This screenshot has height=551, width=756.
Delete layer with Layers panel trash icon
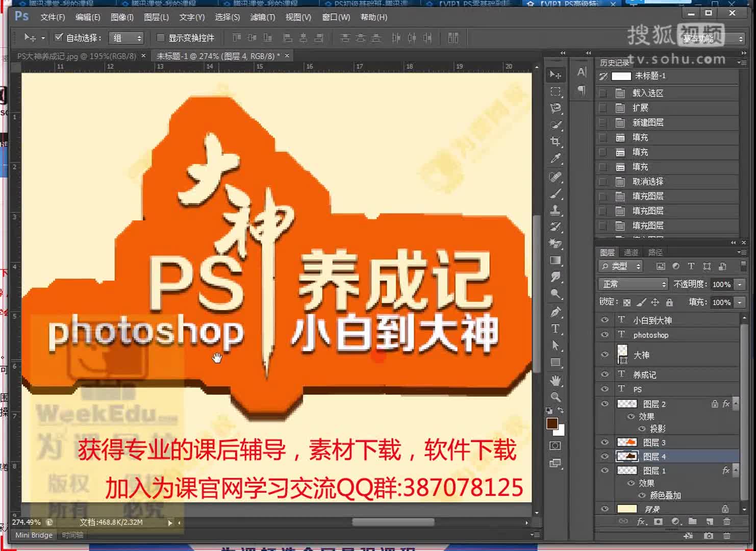[726, 521]
